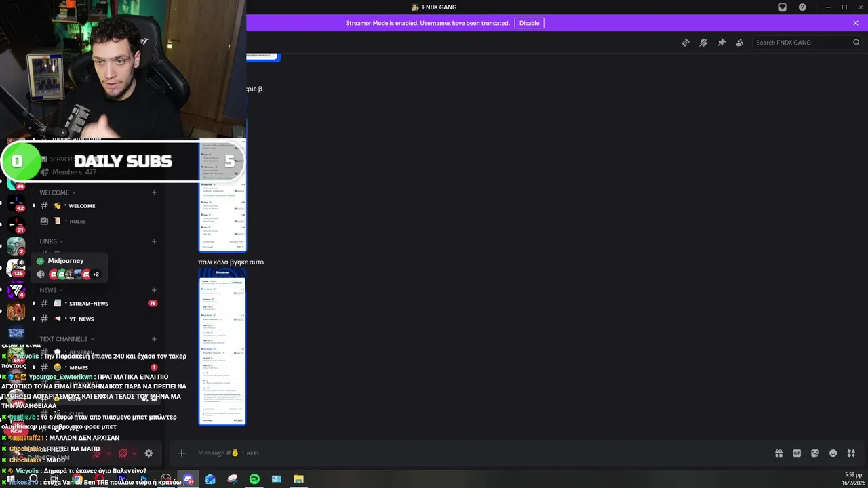868x488 pixels.
Task: Open the second bet slip image thumbnail
Action: coord(222,347)
